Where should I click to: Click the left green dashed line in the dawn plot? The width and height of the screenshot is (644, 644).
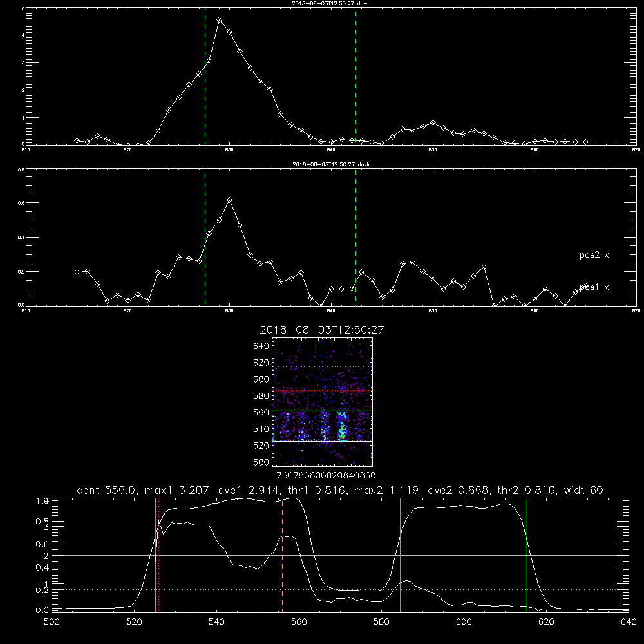click(x=205, y=76)
